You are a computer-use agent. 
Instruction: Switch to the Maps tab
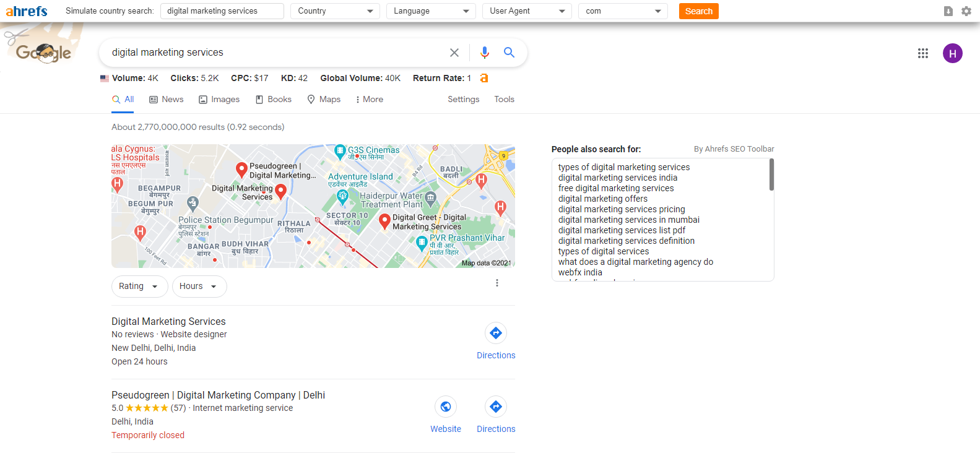324,99
